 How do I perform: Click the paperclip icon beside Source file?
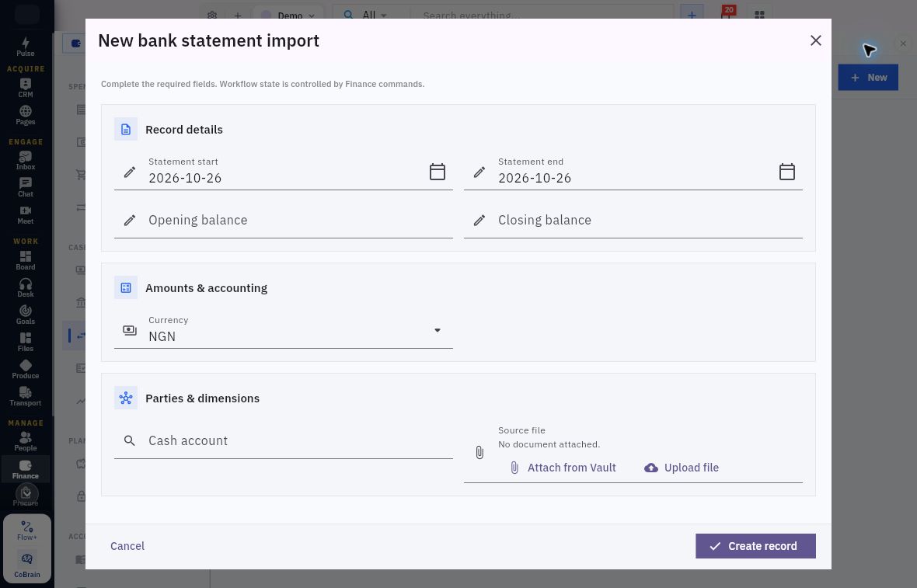point(479,452)
